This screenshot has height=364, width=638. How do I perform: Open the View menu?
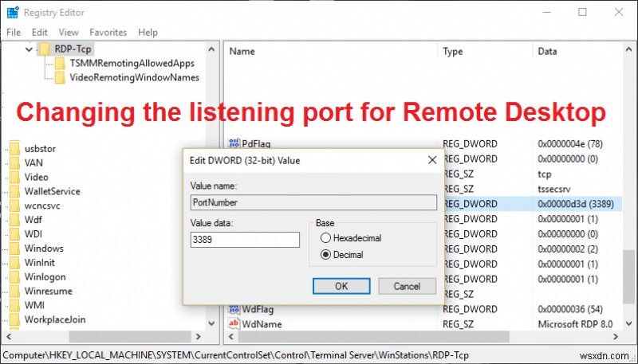point(69,33)
